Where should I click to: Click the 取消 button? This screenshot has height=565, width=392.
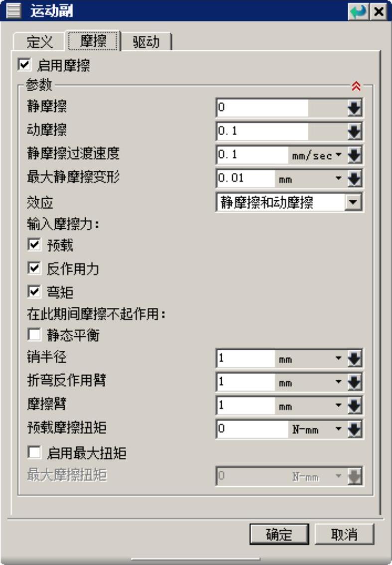(x=344, y=535)
